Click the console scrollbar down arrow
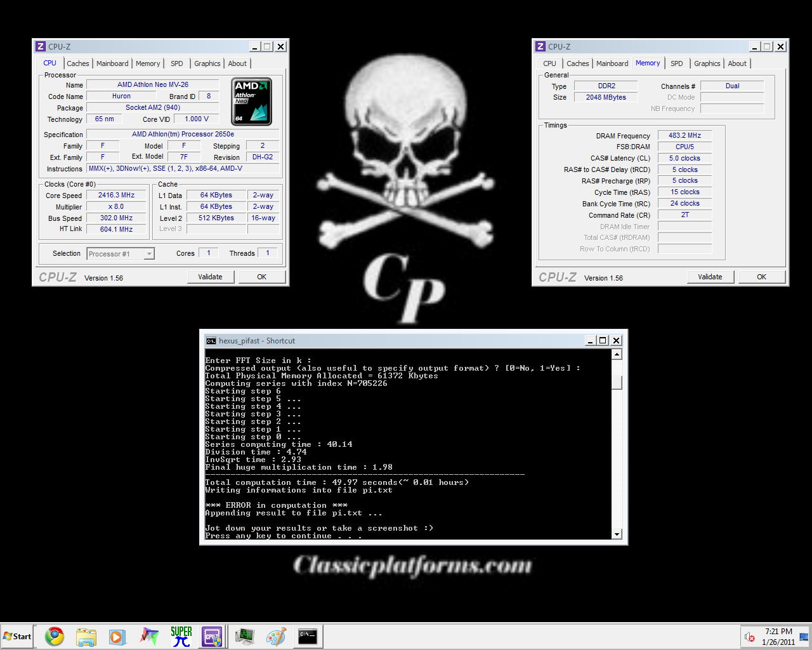812x650 pixels. click(617, 534)
